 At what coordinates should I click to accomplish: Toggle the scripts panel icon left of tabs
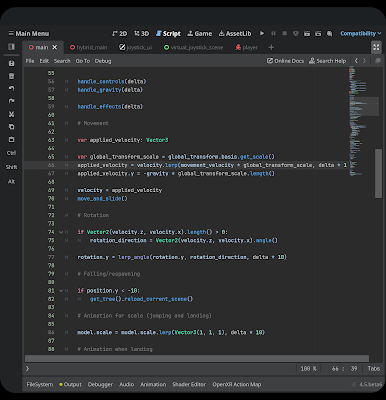coord(11,47)
